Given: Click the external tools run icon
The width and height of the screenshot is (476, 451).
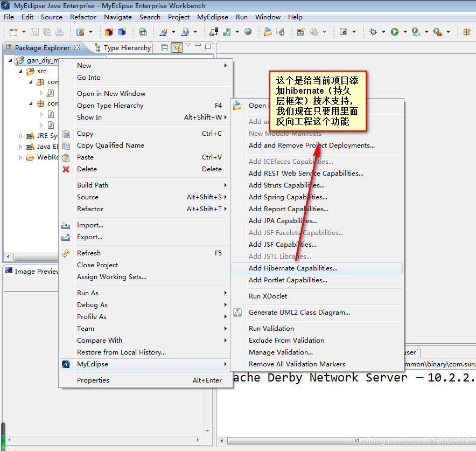Looking at the screenshot, I should click(x=437, y=32).
